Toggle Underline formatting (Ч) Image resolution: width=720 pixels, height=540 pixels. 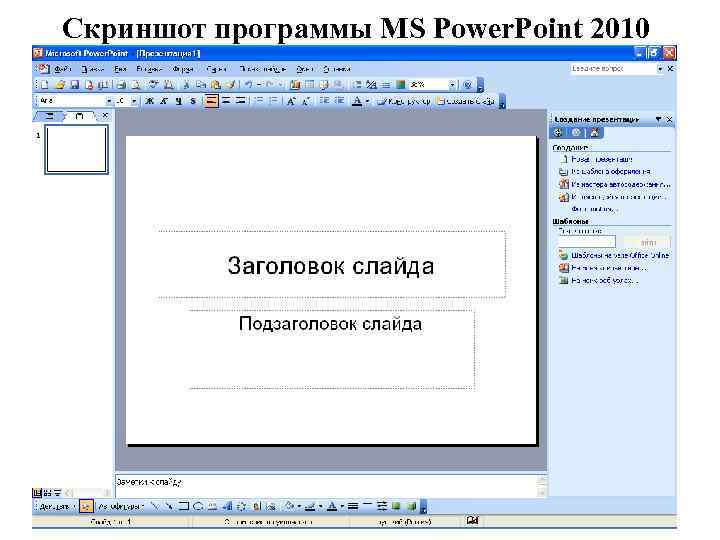(179, 101)
